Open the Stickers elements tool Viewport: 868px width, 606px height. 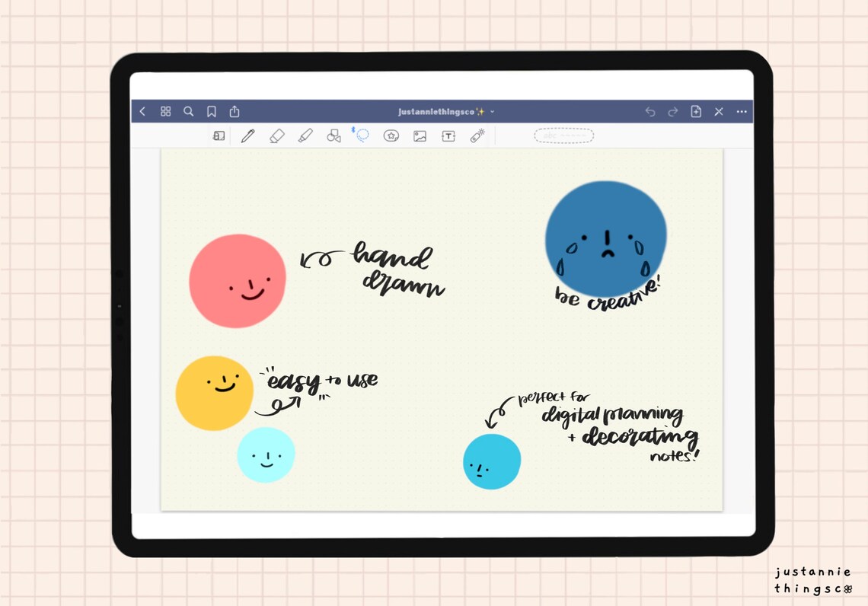coord(391,135)
